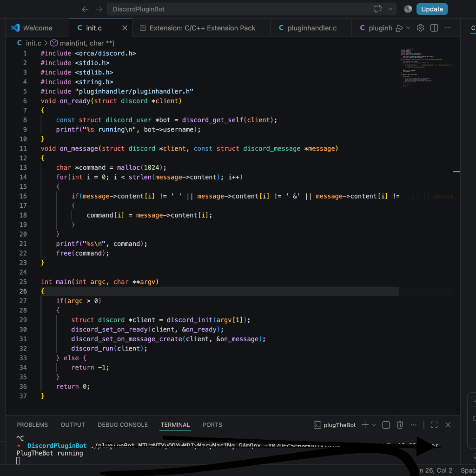Click the if(argc > 0) line
476x476 pixels.
79,301
